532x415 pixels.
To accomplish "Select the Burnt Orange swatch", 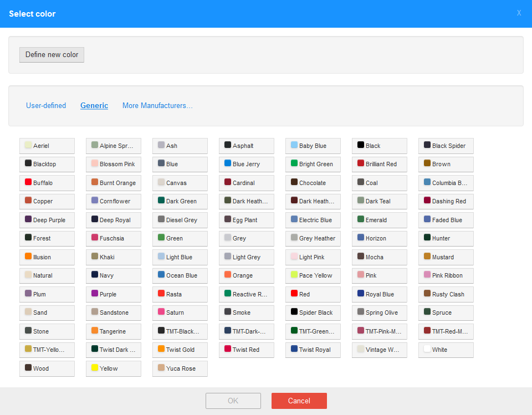I will (113, 183).
